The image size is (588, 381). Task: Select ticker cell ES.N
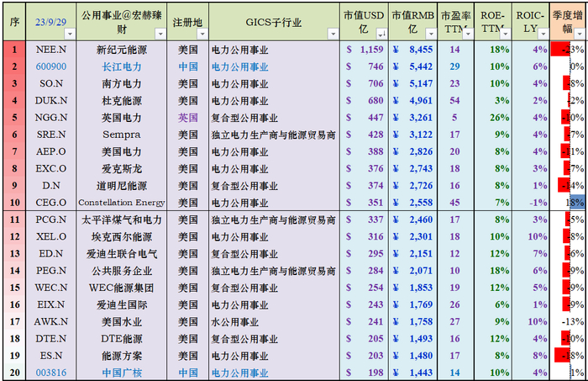click(51, 356)
